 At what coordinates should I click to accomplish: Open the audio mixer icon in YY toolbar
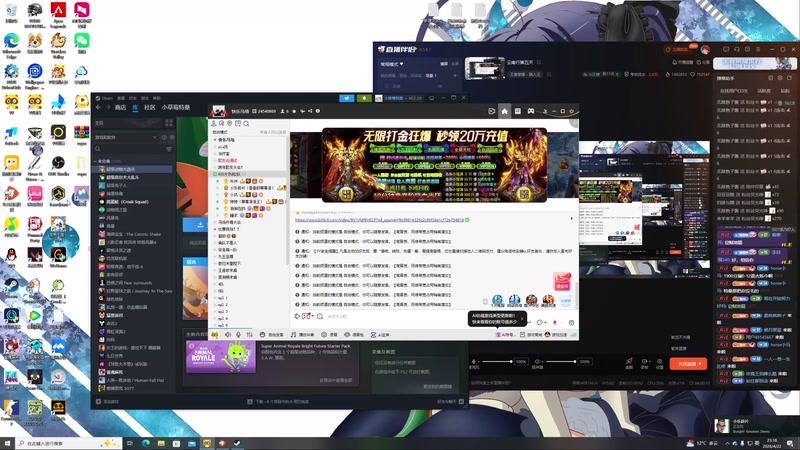249,335
